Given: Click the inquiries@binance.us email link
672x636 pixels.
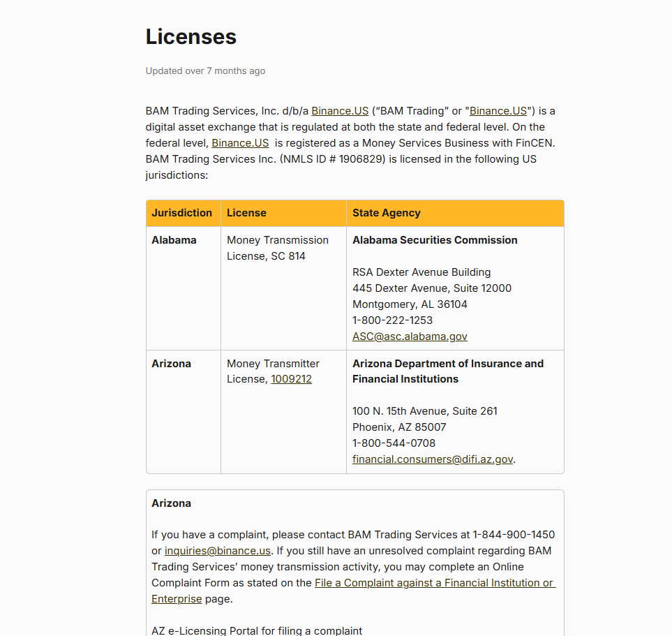Looking at the screenshot, I should [x=218, y=551].
